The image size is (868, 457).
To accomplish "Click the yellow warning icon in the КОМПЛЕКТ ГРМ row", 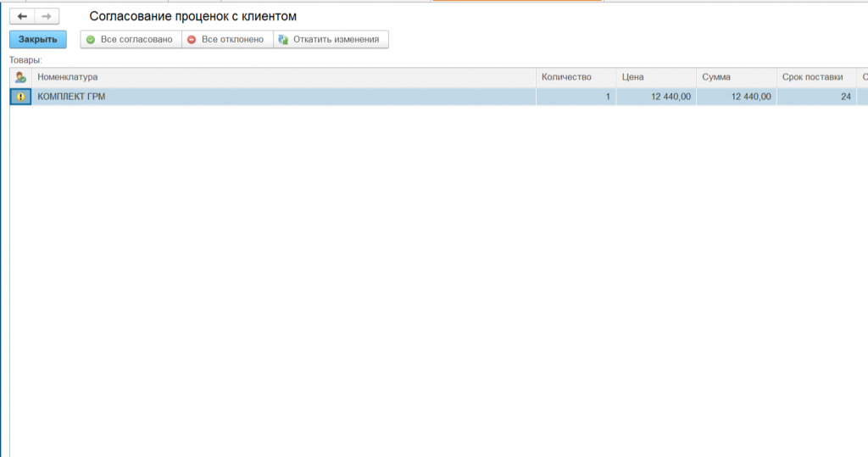I will pyautogui.click(x=20, y=97).
